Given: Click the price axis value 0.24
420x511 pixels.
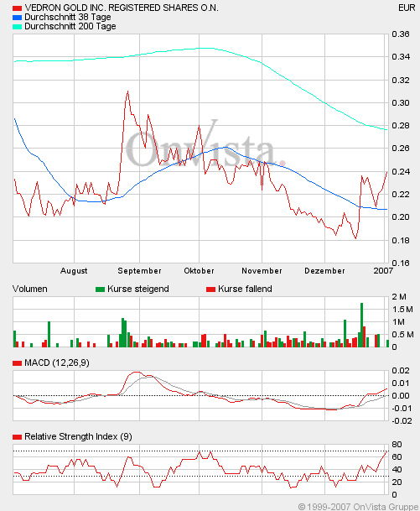Looking at the screenshot, I should point(401,172).
